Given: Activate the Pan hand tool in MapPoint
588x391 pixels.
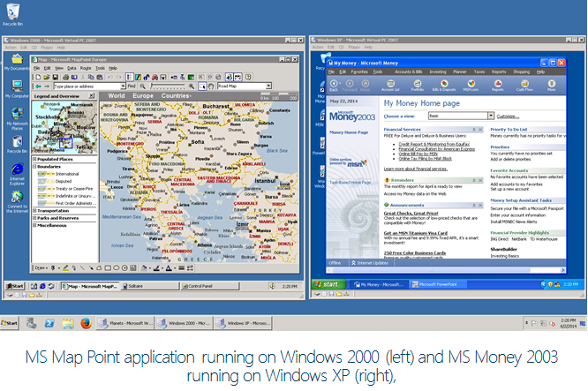Looking at the screenshot, I should click(x=211, y=86).
